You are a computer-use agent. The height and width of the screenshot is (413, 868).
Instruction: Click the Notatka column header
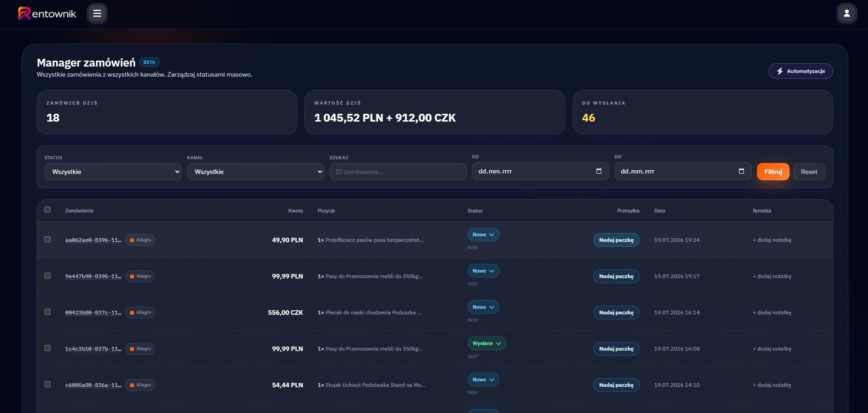tap(762, 211)
